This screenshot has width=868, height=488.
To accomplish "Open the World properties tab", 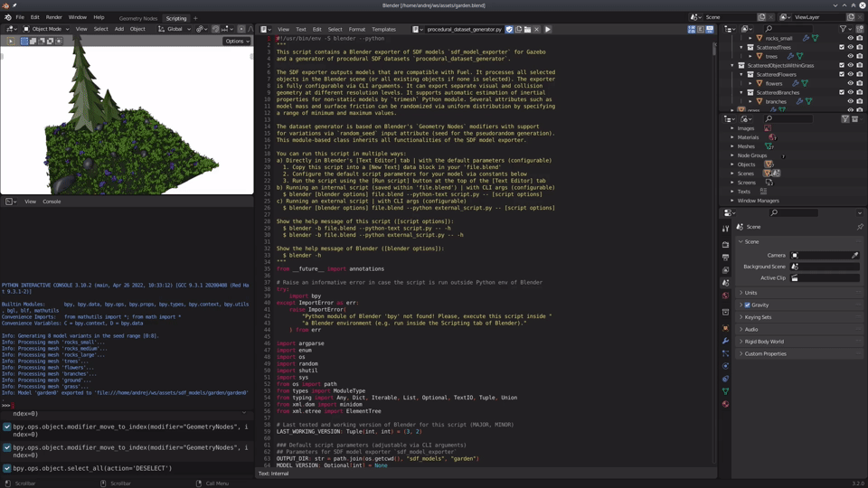I will click(726, 296).
